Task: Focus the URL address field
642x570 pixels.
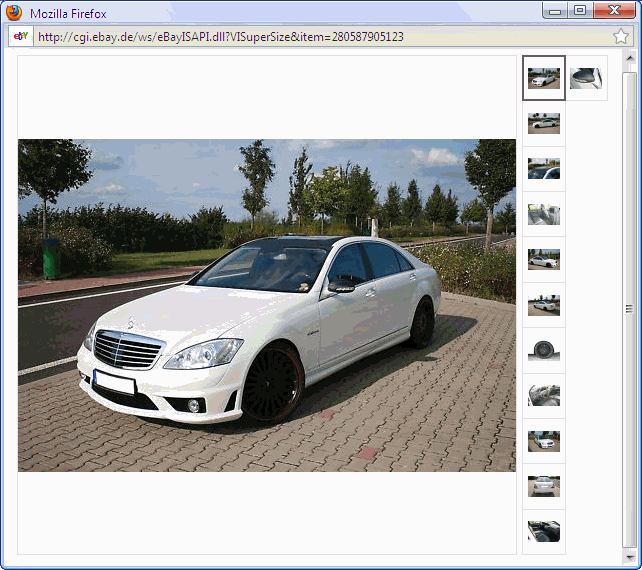Action: (x=300, y=37)
